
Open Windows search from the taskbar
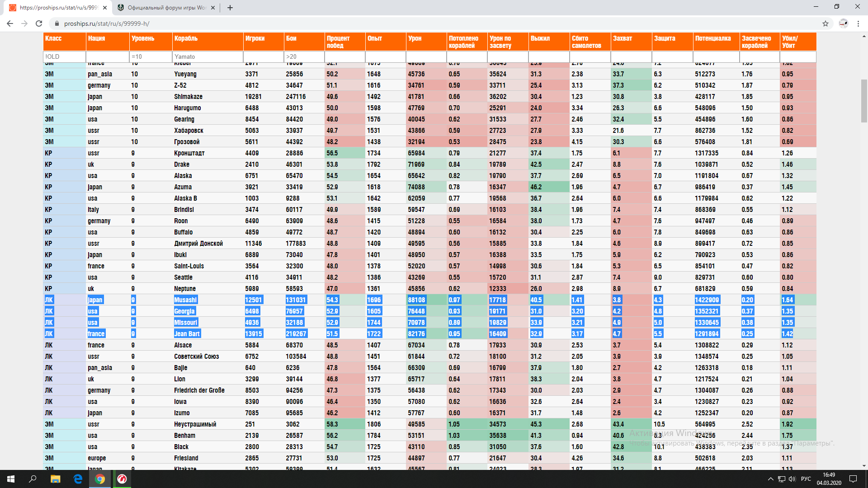tap(33, 479)
